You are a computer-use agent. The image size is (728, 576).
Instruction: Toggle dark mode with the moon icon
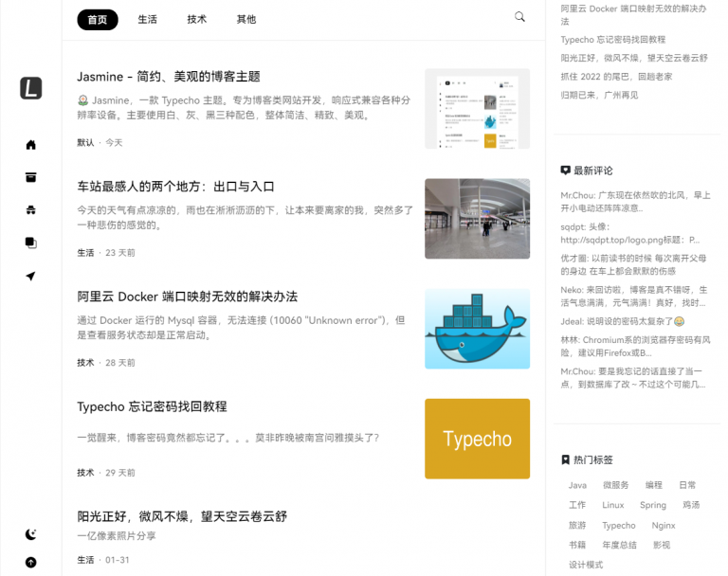(x=30, y=534)
